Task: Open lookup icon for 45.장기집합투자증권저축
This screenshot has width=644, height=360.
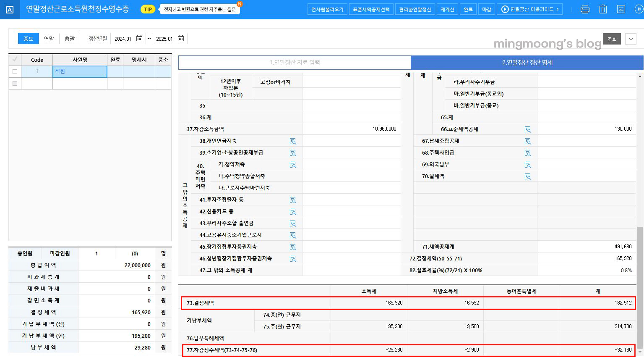Action: [293, 247]
